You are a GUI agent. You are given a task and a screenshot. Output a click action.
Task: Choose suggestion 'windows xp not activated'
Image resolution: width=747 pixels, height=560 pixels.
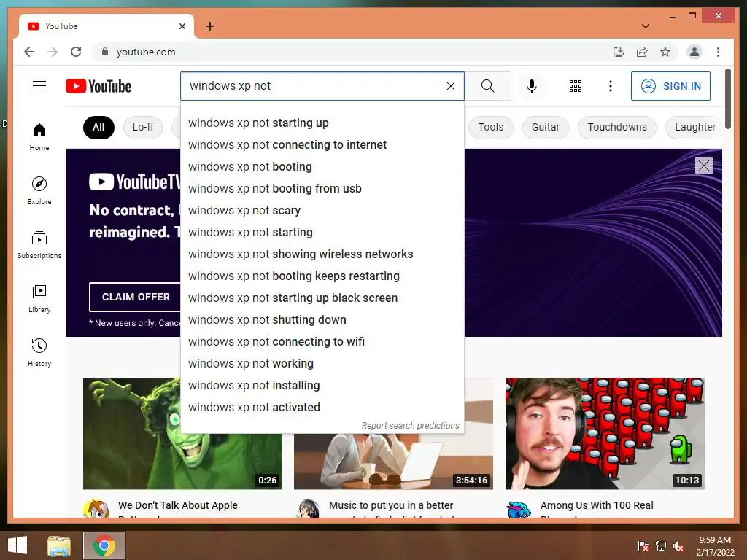point(322,408)
